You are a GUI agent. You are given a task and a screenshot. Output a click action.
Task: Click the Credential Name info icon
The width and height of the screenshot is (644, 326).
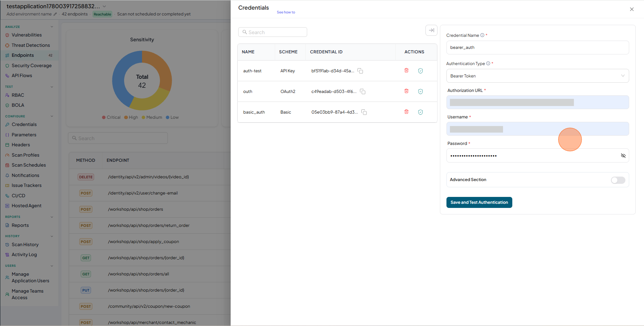click(x=482, y=35)
